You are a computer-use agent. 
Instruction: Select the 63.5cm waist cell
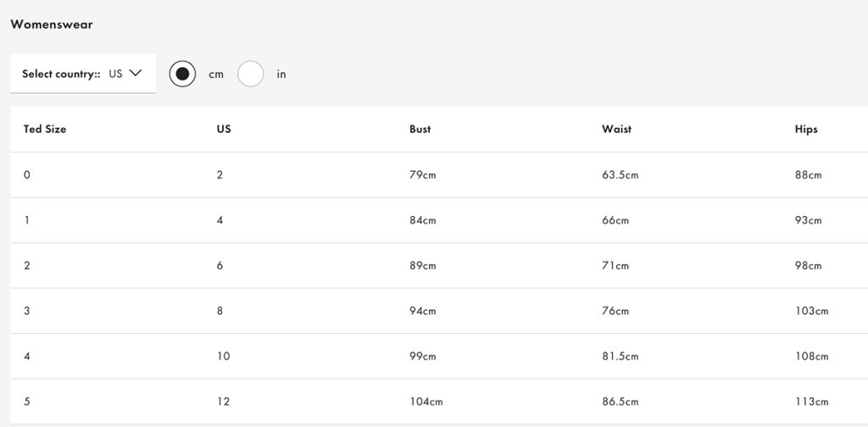(x=620, y=175)
